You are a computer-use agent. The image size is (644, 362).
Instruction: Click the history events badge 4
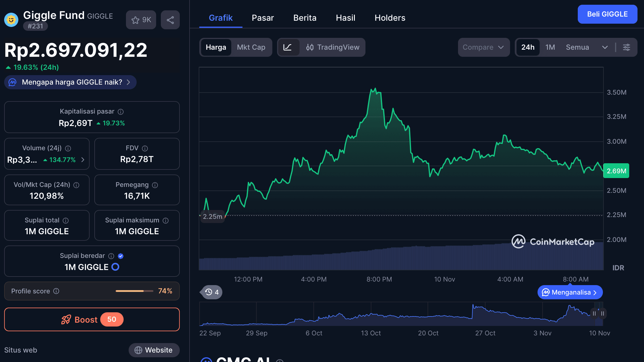(212, 292)
